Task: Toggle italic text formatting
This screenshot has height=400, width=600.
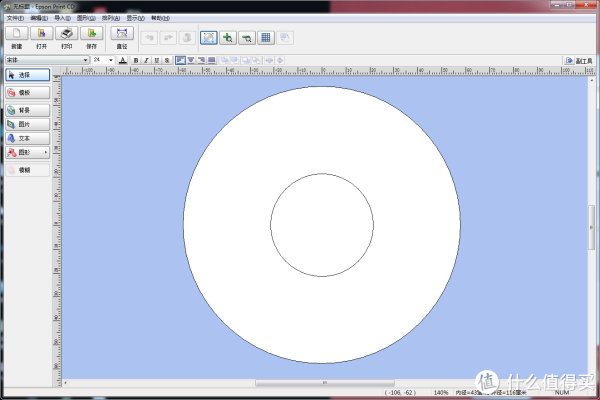Action: point(146,60)
